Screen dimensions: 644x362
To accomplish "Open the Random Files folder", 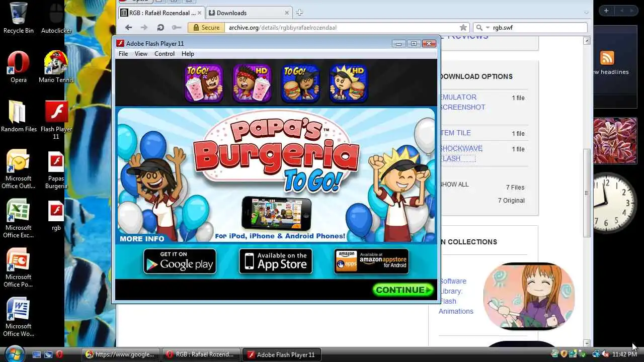I will click(19, 116).
